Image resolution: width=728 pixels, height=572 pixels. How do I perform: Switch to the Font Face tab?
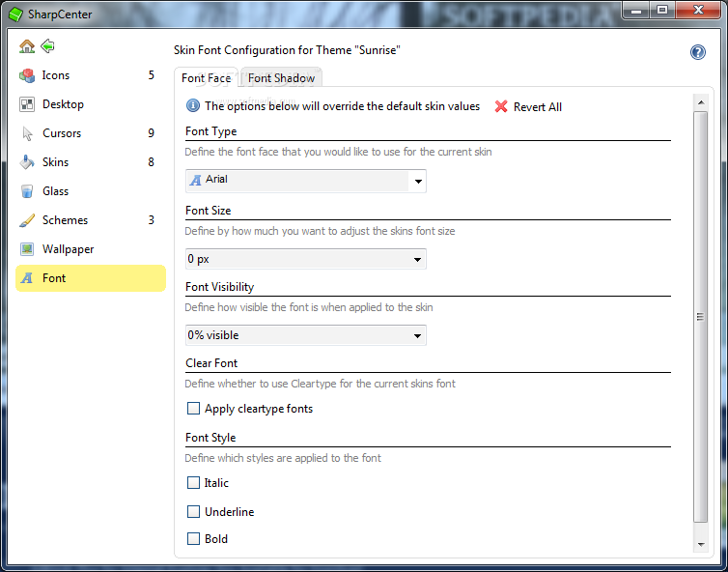[x=207, y=78]
